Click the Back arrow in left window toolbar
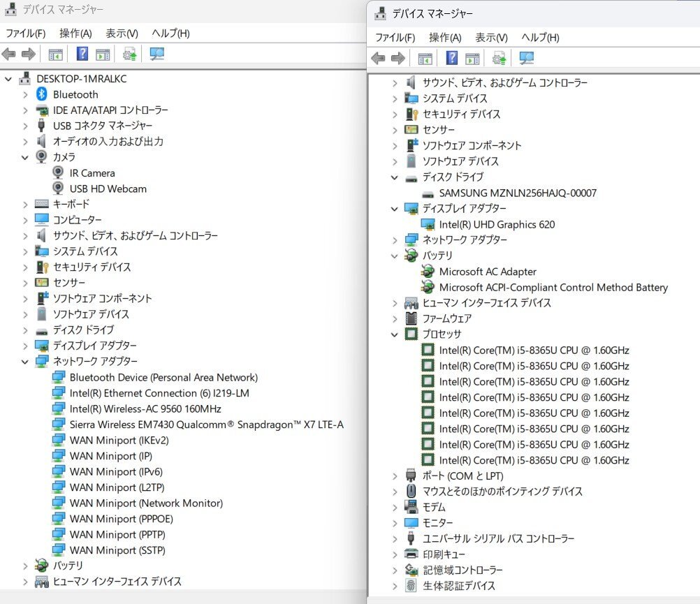The width and height of the screenshot is (700, 604). pos(9,54)
